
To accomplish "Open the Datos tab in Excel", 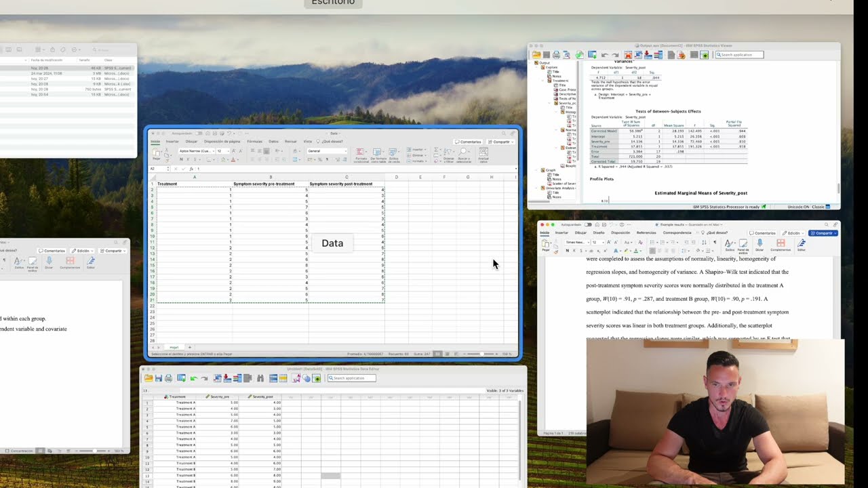I will (x=273, y=142).
